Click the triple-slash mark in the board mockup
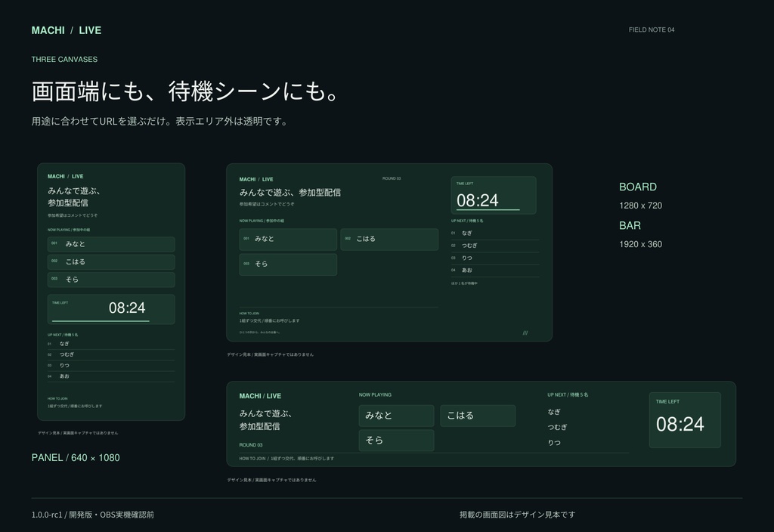This screenshot has height=532, width=774. pyautogui.click(x=525, y=332)
